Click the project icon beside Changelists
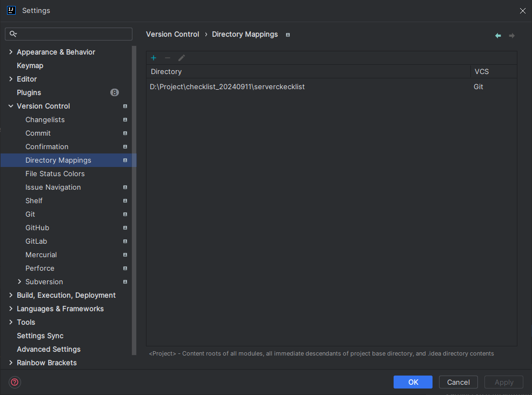The image size is (532, 395). (x=125, y=119)
